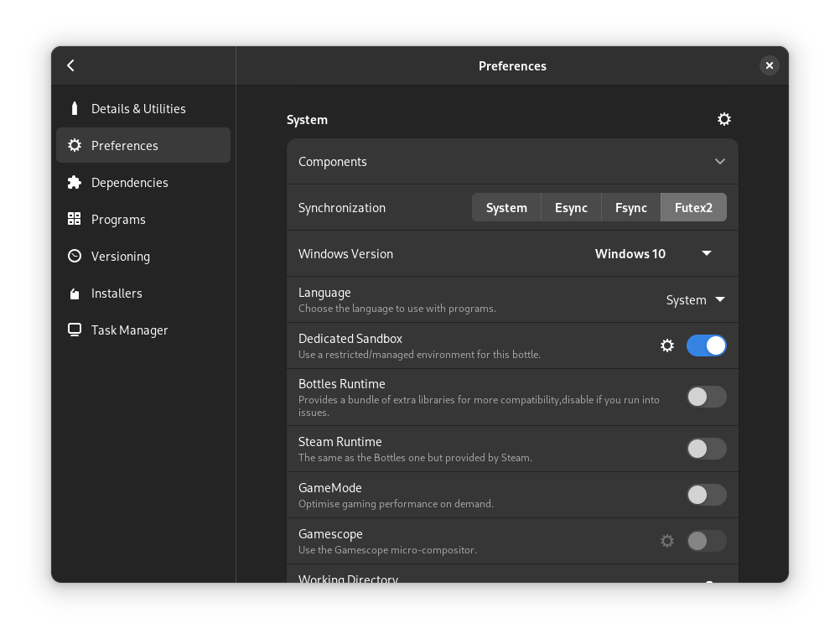Turn on the Steam Runtime toggle

pyautogui.click(x=706, y=449)
